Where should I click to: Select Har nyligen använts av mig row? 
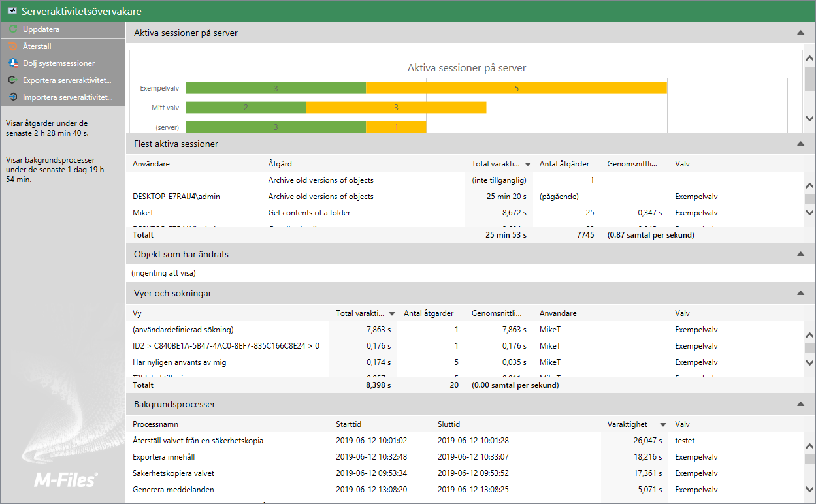coord(465,362)
